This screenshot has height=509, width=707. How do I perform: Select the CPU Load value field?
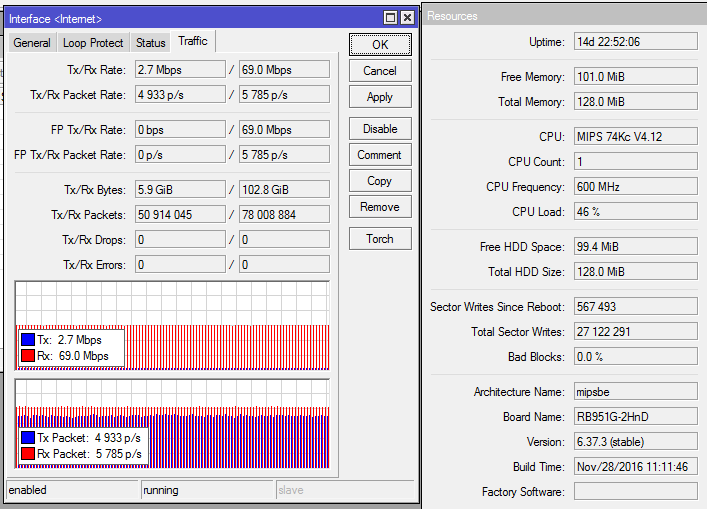point(634,211)
